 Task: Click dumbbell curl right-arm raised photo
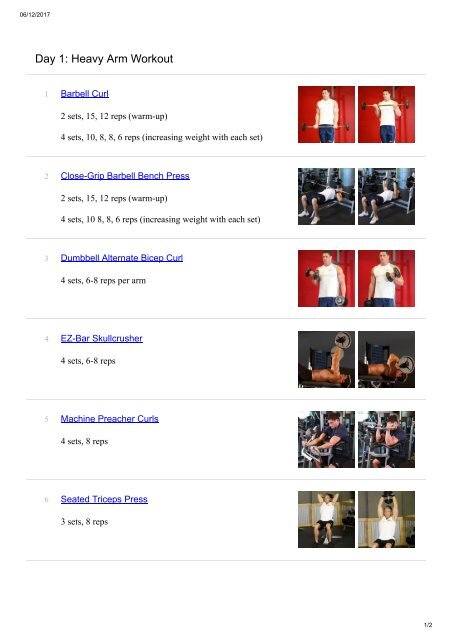pyautogui.click(x=326, y=278)
